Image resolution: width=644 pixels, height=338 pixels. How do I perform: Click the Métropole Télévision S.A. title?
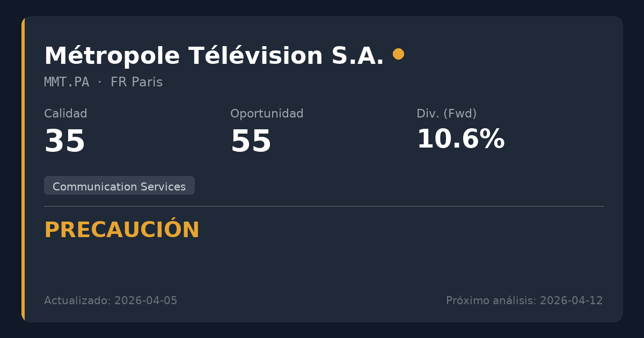coord(214,56)
